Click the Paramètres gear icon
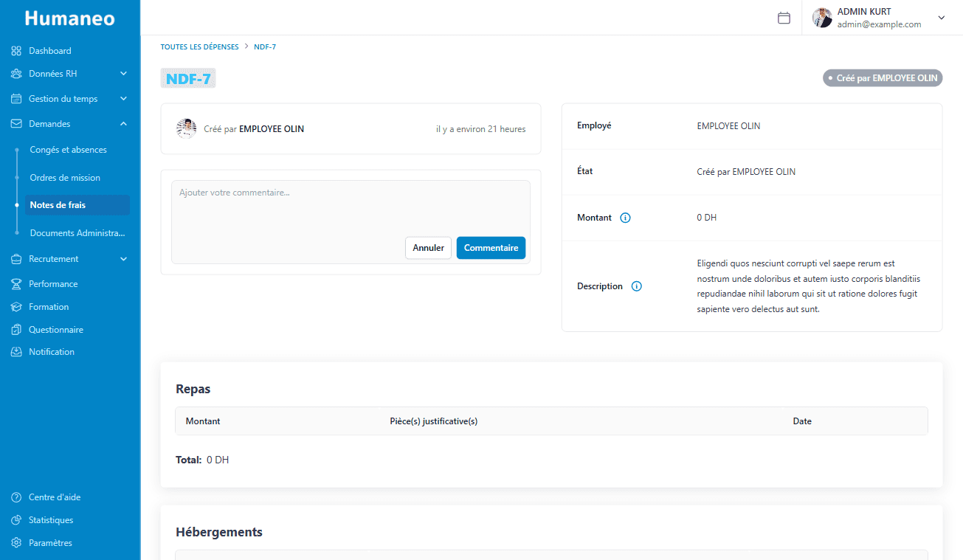The height and width of the screenshot is (560, 963). [x=16, y=543]
